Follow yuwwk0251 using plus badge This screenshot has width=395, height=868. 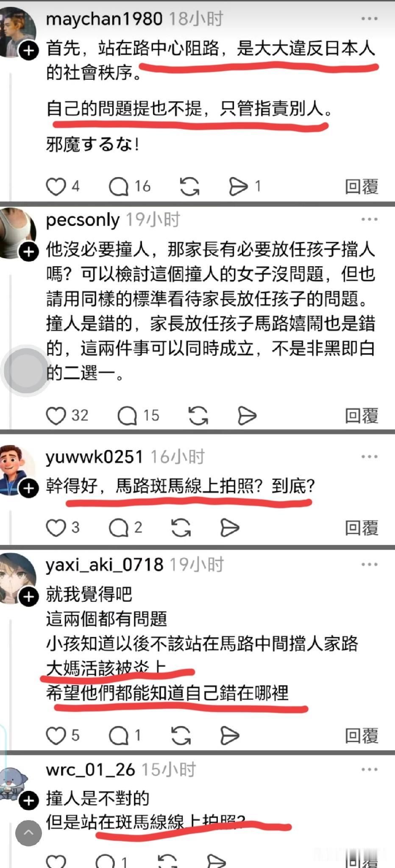click(x=29, y=488)
